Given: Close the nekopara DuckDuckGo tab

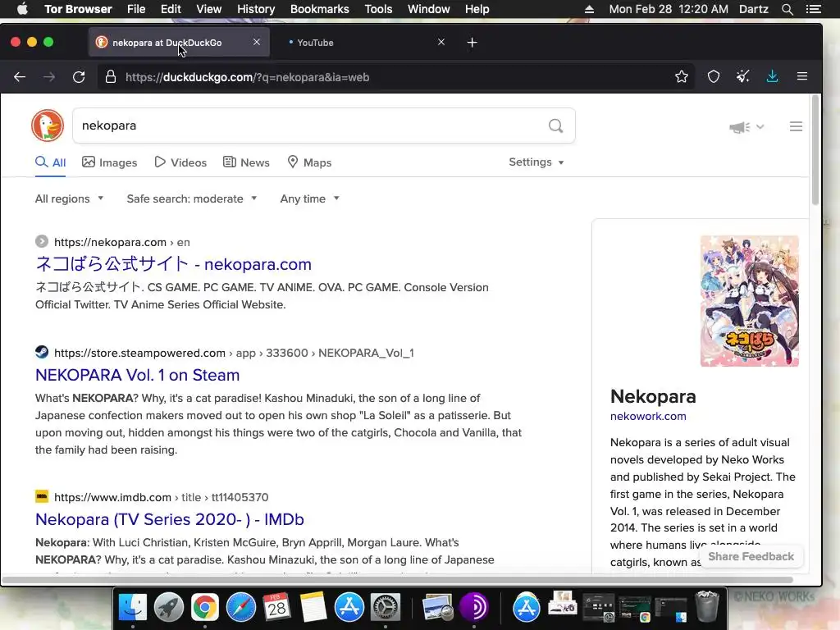Looking at the screenshot, I should [x=257, y=42].
